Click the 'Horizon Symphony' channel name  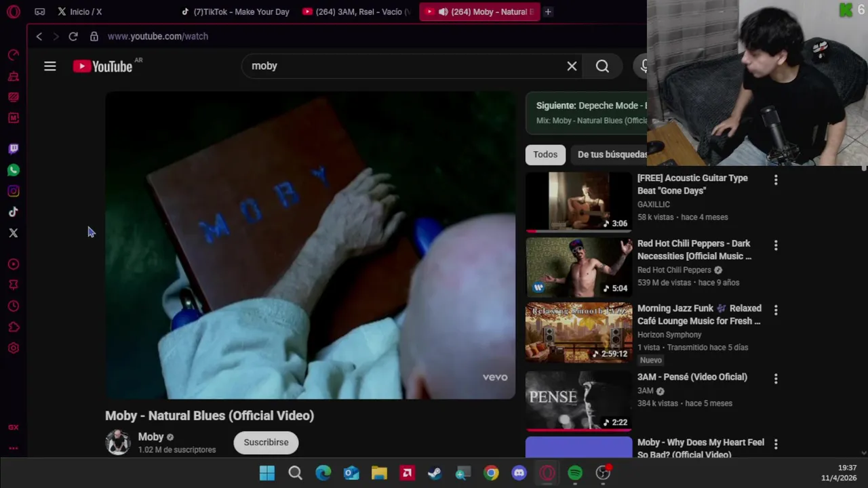coord(669,335)
